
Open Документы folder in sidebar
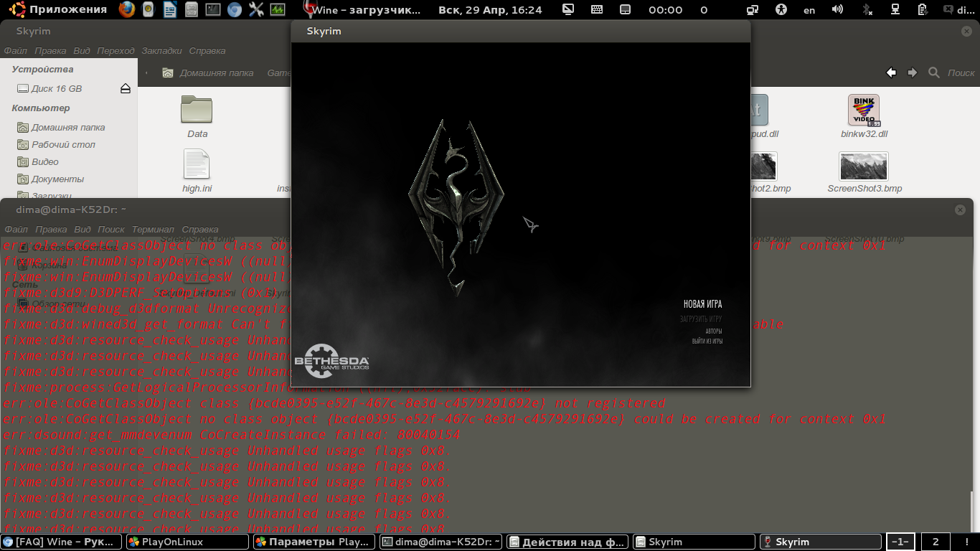57,179
